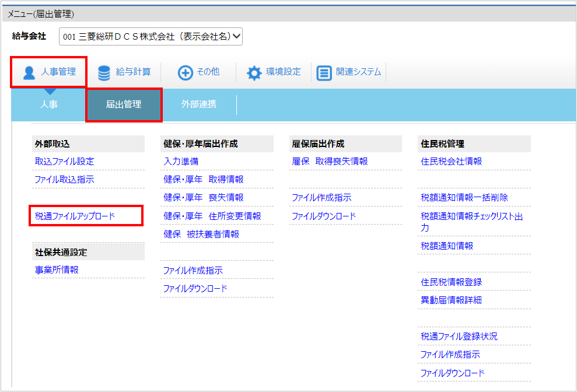Click the メニュー(届出管理) title text
Image resolution: width=577 pixels, height=392 pixels.
[x=41, y=14]
